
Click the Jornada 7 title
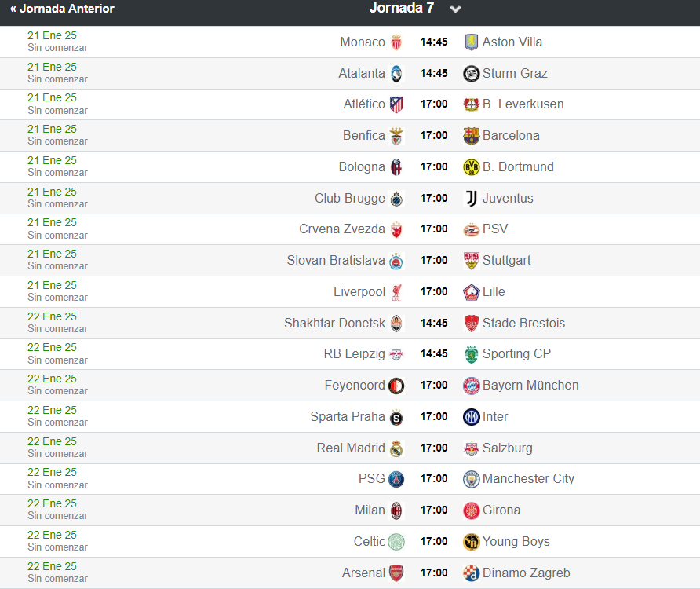pos(401,8)
